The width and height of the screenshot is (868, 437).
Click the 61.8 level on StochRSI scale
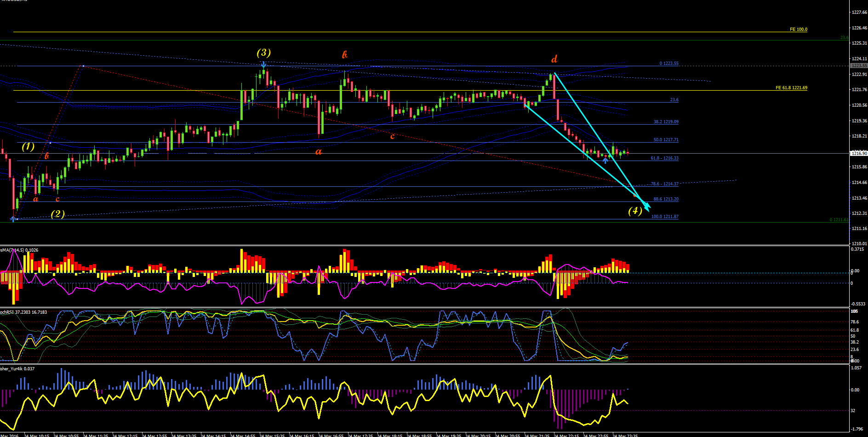(855, 330)
